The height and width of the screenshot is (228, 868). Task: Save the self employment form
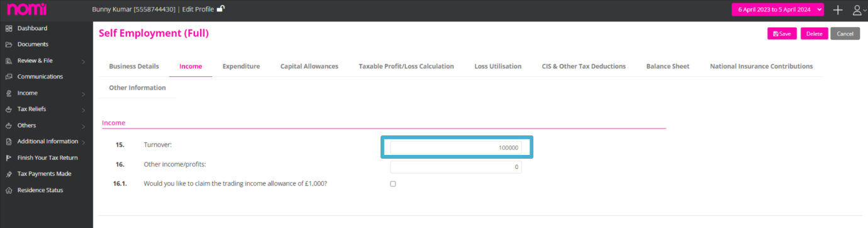(x=782, y=34)
